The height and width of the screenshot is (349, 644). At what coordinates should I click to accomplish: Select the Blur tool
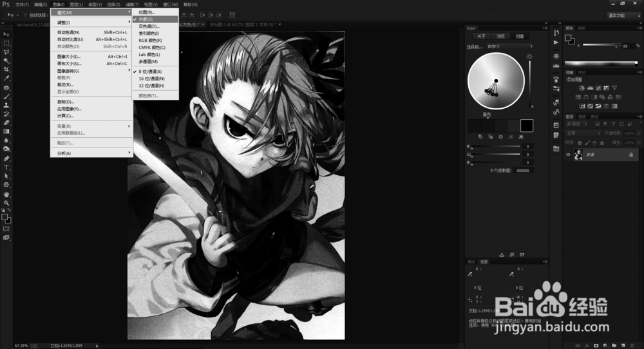[x=6, y=140]
